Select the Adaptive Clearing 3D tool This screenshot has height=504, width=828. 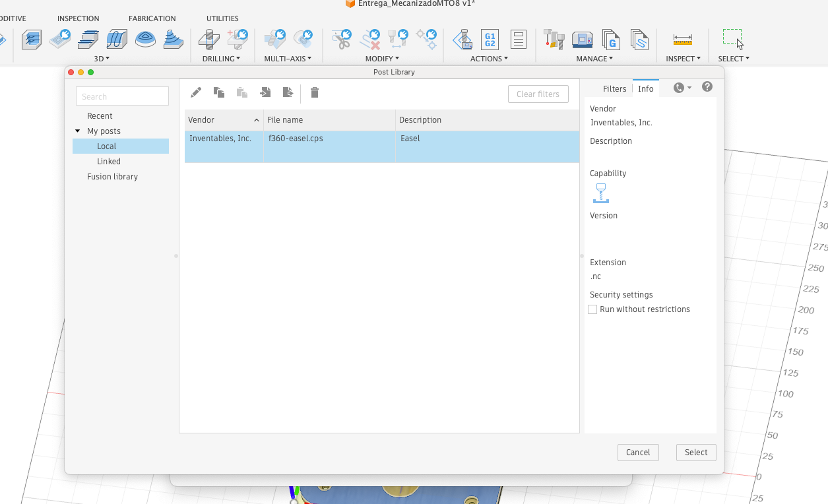(32, 40)
